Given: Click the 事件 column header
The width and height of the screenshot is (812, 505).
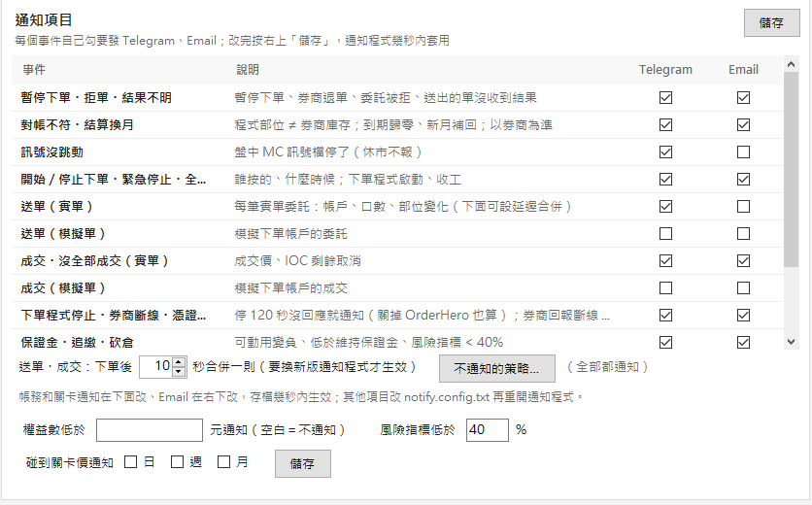Looking at the screenshot, I should click(34, 69).
